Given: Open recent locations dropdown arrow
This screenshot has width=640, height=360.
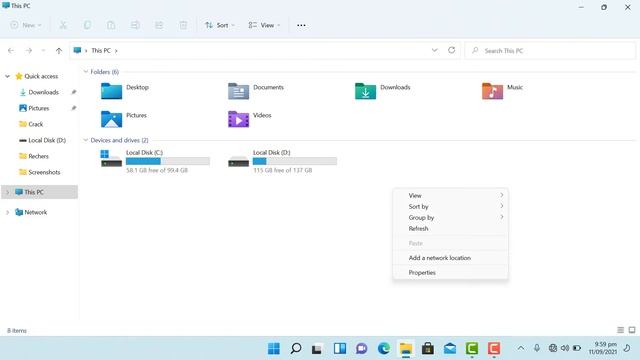Looking at the screenshot, I should click(x=43, y=51).
